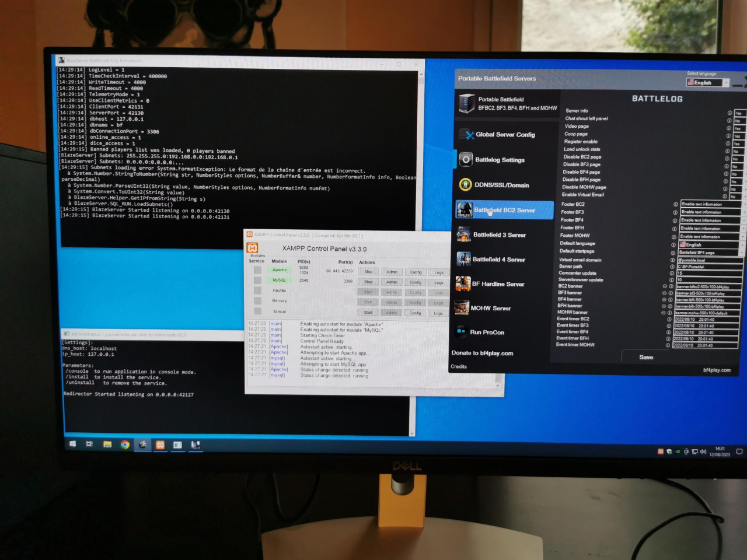Click the info icon beside Footer BC2

[676, 204]
